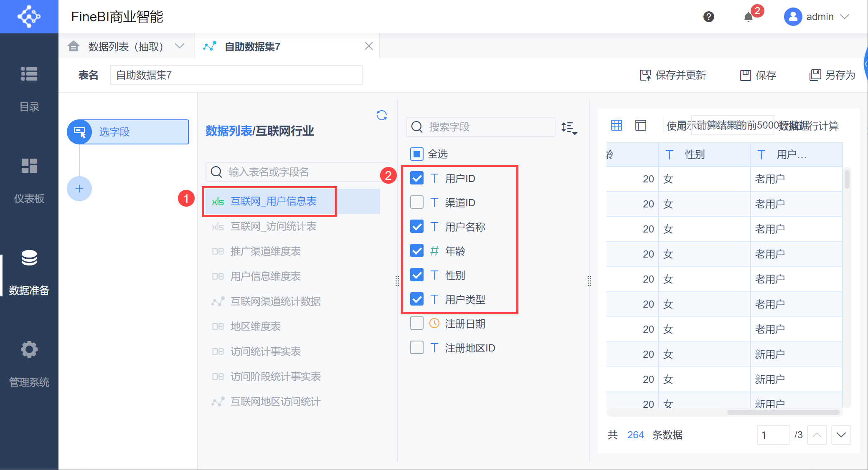Click the refresh icon above table list
The height and width of the screenshot is (470, 868).
381,115
